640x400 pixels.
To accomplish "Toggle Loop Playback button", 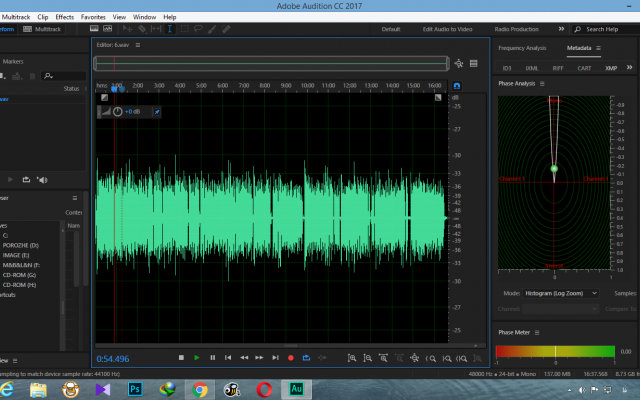I will click(x=306, y=358).
